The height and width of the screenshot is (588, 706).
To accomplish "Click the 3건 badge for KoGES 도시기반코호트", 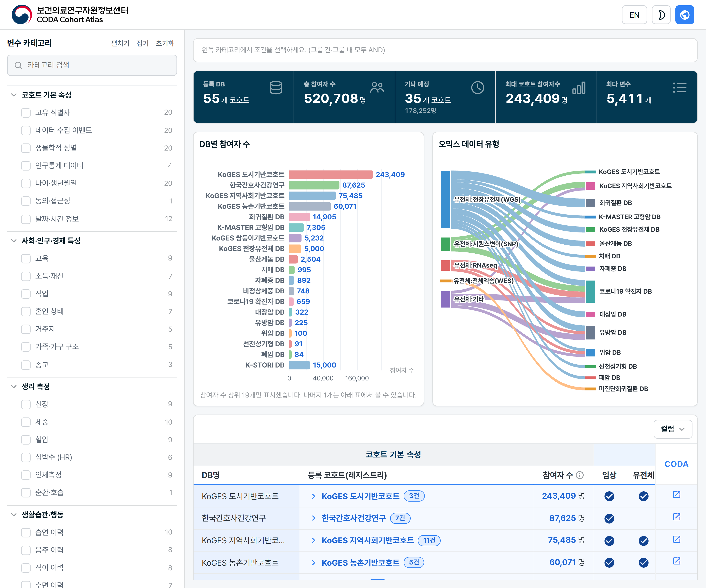I will pos(414,496).
